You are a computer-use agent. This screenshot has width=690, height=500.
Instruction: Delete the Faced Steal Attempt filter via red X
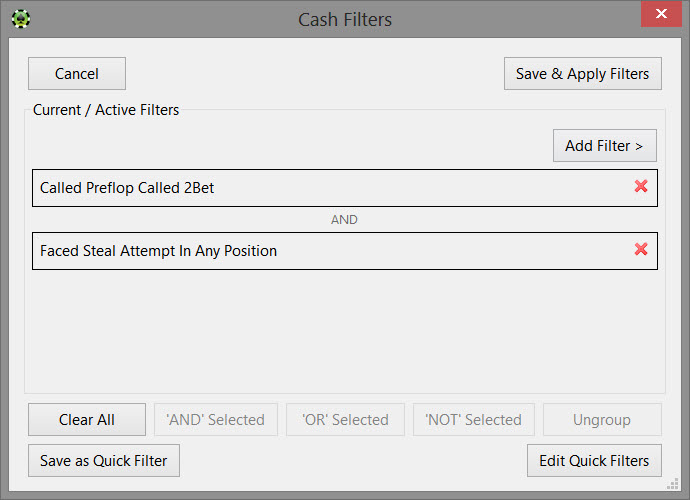pyautogui.click(x=641, y=250)
